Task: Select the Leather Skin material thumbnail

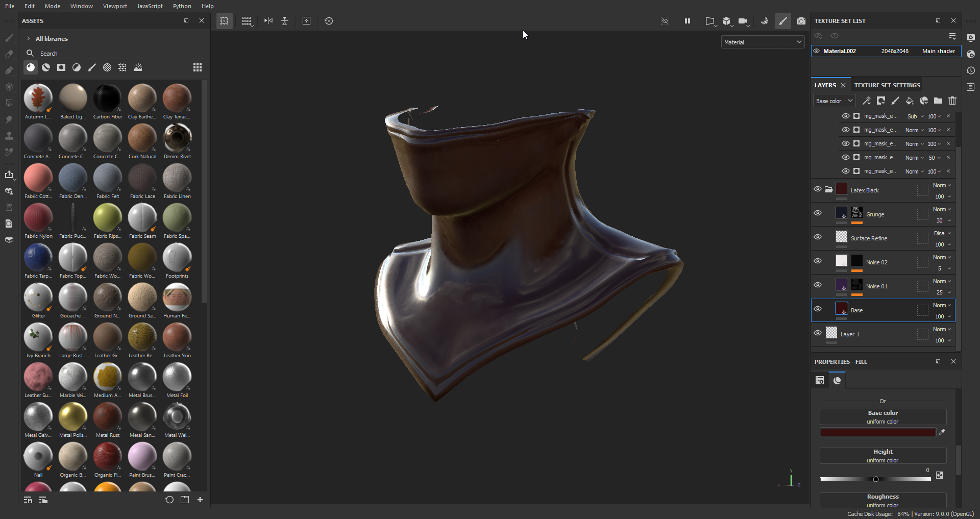Action: 177,338
